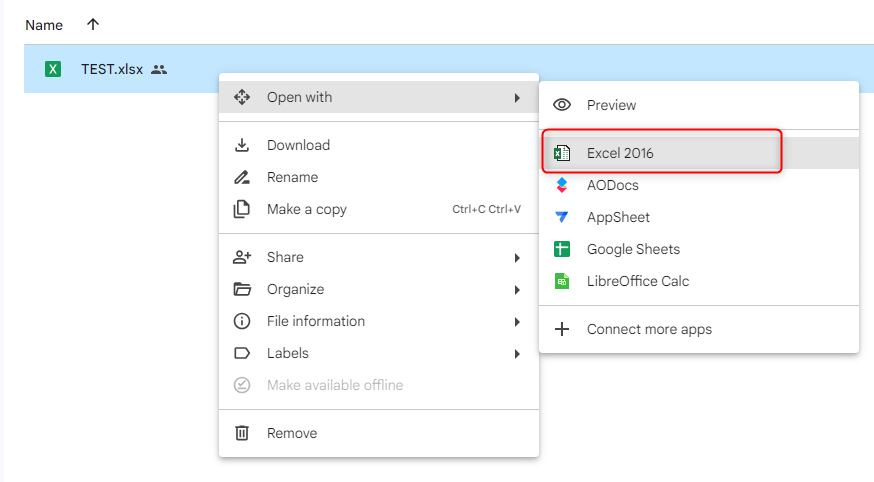Click the Make available offline checkmark icon

242,385
